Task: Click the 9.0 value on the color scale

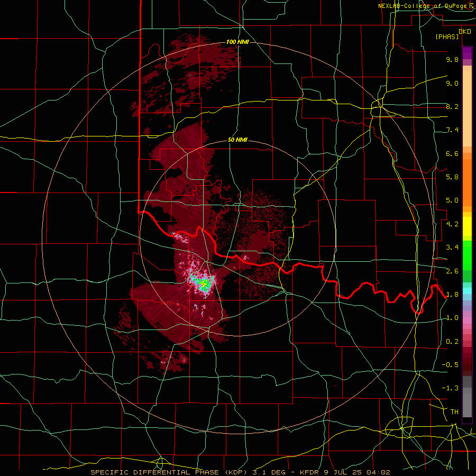Action: (x=452, y=83)
